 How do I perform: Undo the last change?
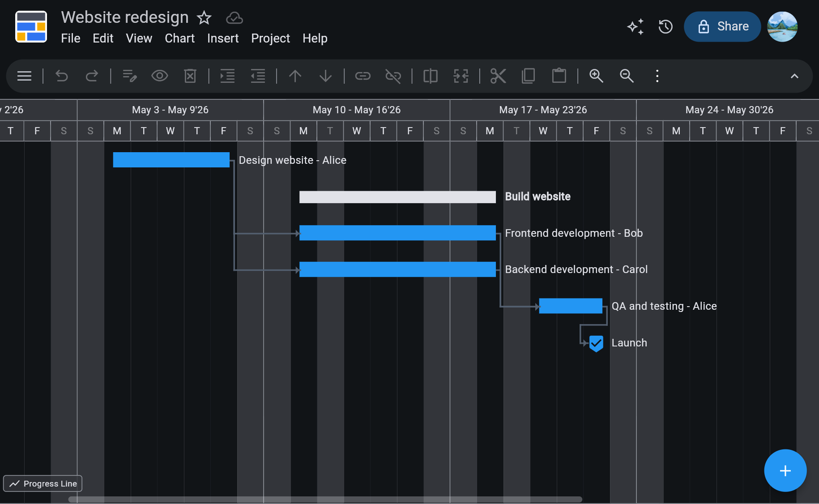[x=61, y=76]
